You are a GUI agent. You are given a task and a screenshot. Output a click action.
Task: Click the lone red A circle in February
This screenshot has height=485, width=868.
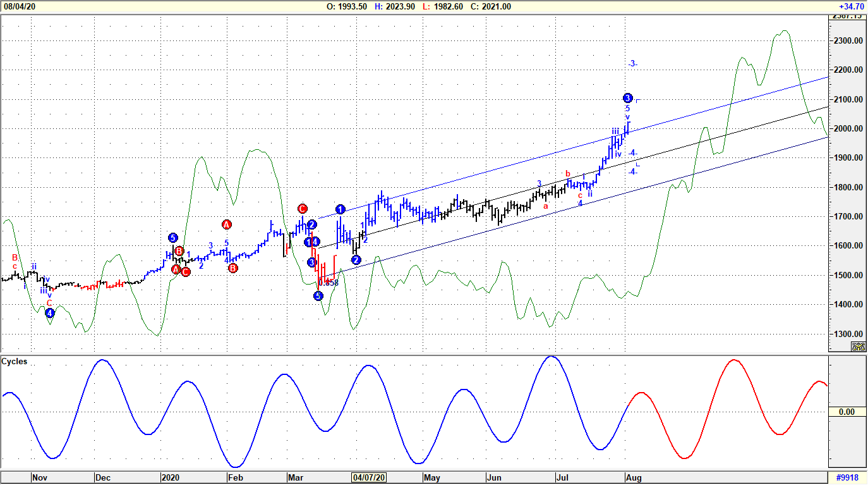pyautogui.click(x=227, y=224)
